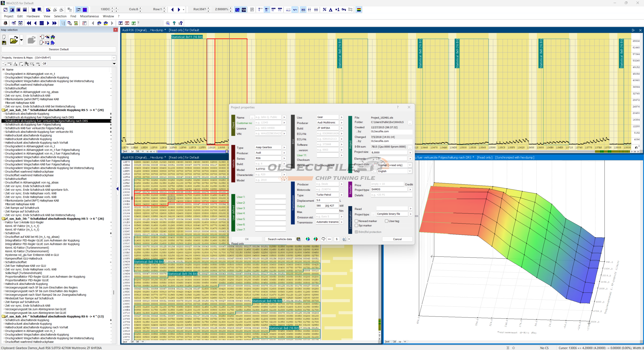Click the HiLo byte order icon

click(288, 10)
